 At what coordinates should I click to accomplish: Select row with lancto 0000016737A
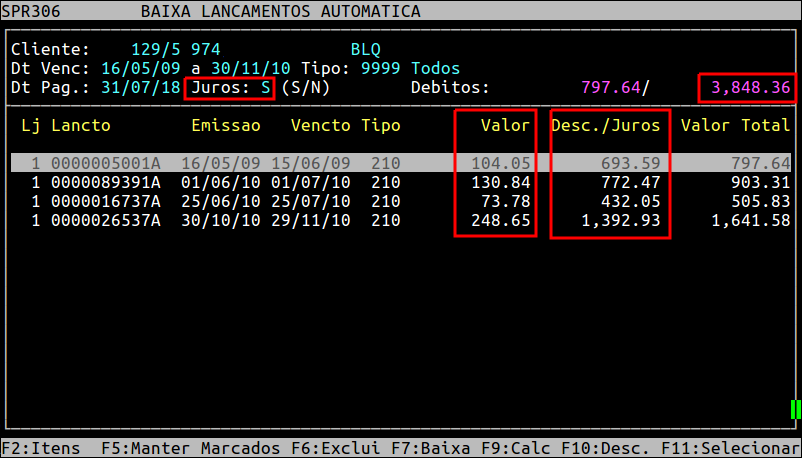tap(105, 202)
